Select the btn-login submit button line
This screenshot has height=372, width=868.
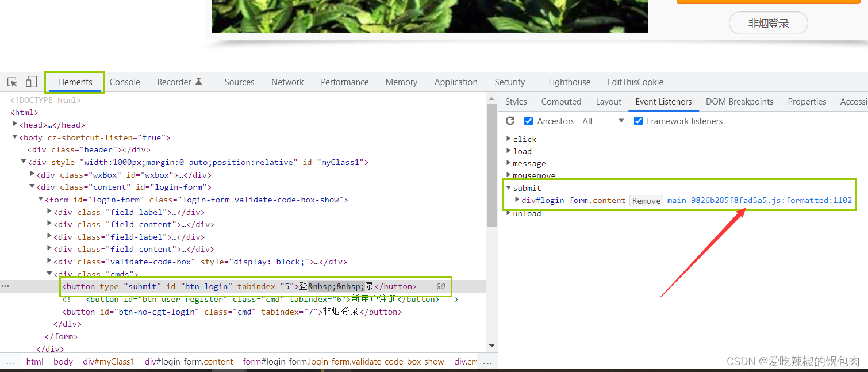[239, 286]
